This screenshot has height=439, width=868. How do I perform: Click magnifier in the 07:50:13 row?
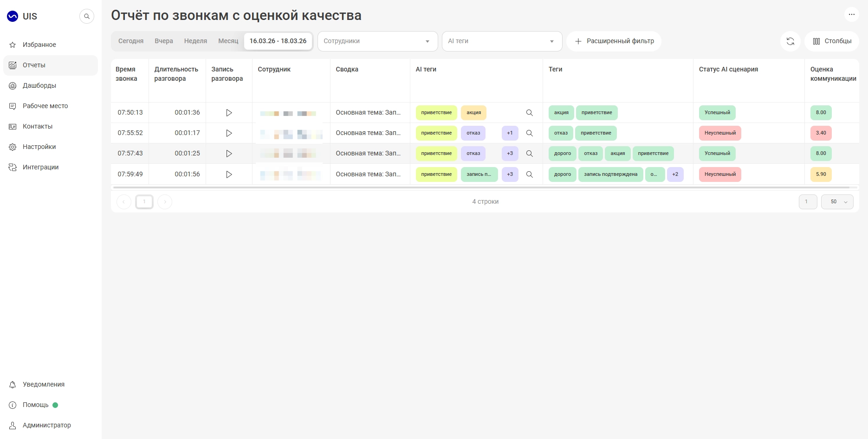529,113
